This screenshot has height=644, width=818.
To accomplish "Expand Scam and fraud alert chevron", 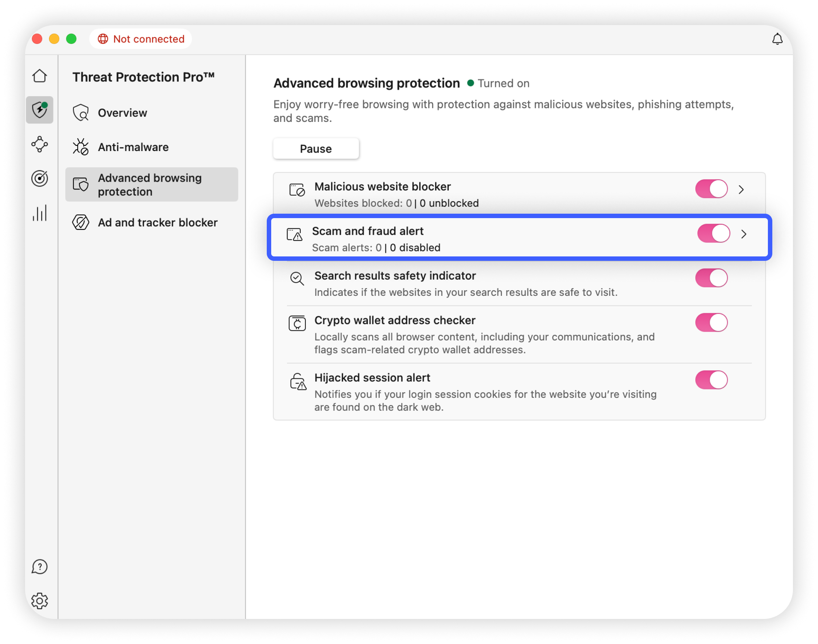I will coord(744,234).
